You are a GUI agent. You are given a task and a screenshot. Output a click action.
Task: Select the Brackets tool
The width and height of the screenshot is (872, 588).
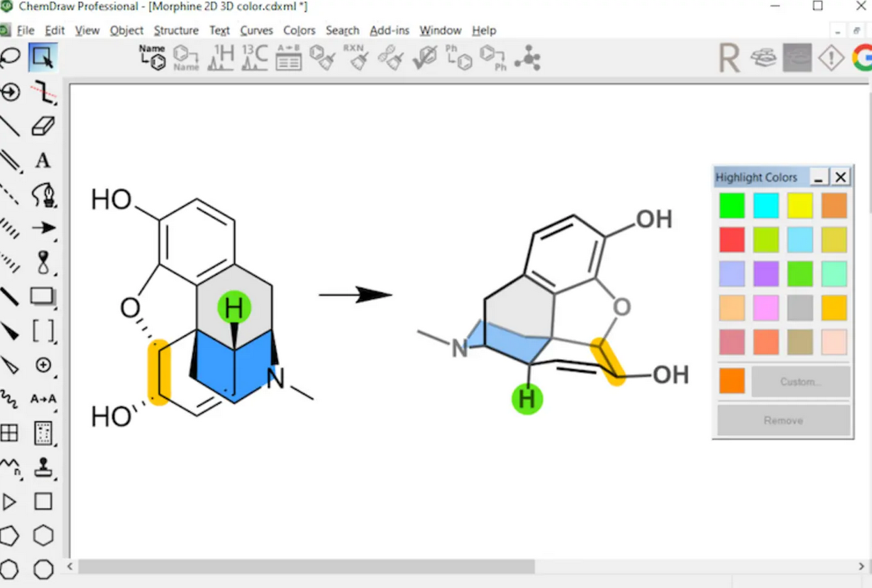click(x=43, y=330)
